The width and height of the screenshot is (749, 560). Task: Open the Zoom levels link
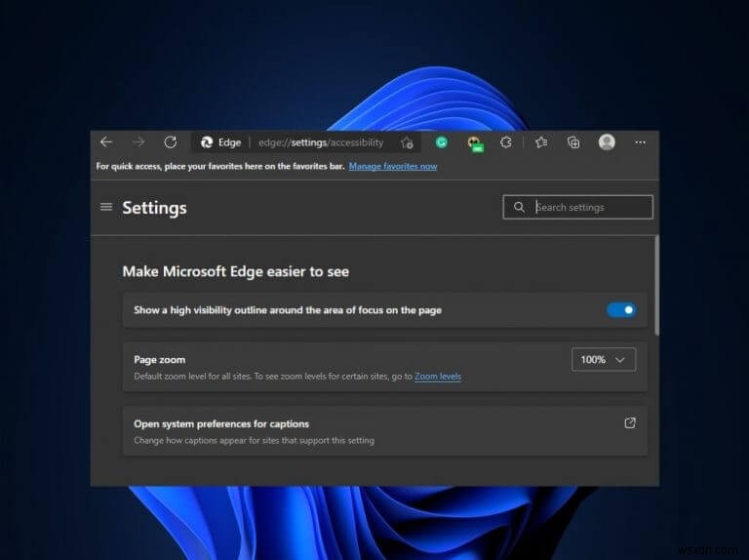pyautogui.click(x=438, y=376)
